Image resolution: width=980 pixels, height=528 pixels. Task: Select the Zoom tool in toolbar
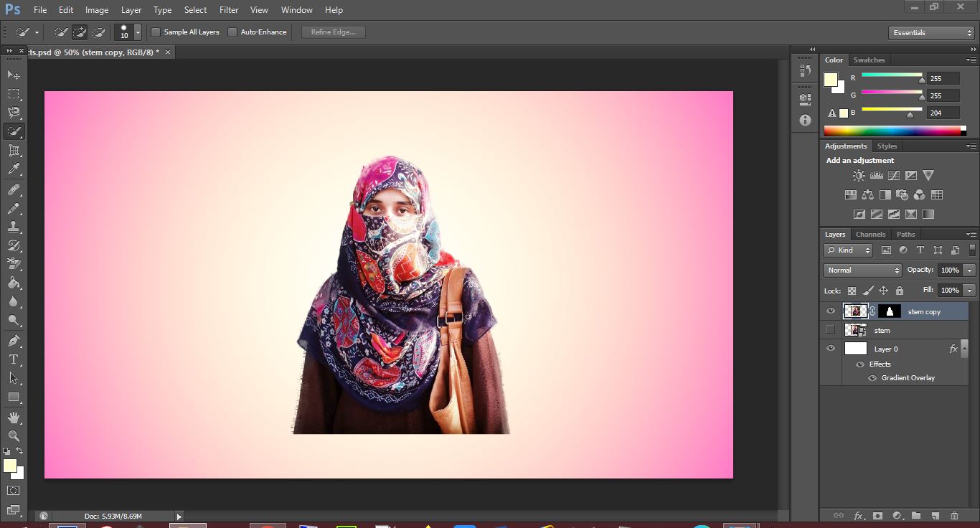click(x=14, y=435)
